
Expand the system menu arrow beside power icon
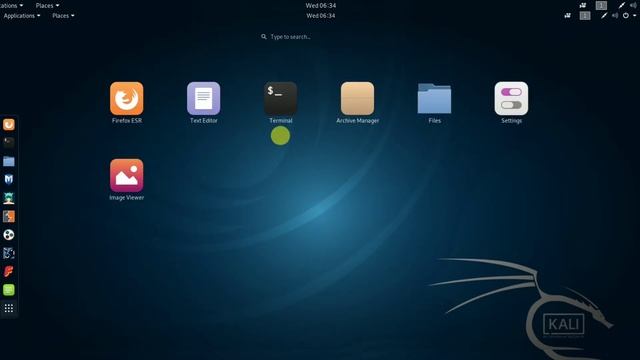click(x=634, y=16)
